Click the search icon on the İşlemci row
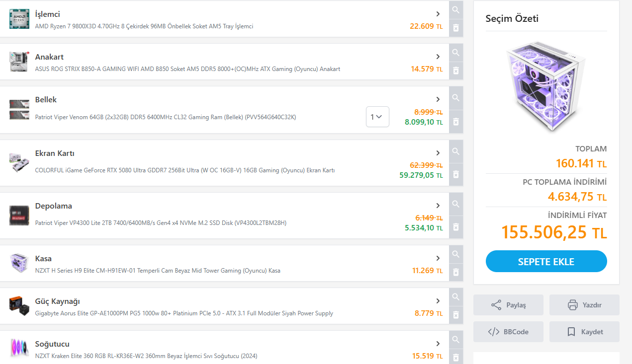This screenshot has width=632, height=364. tap(456, 10)
